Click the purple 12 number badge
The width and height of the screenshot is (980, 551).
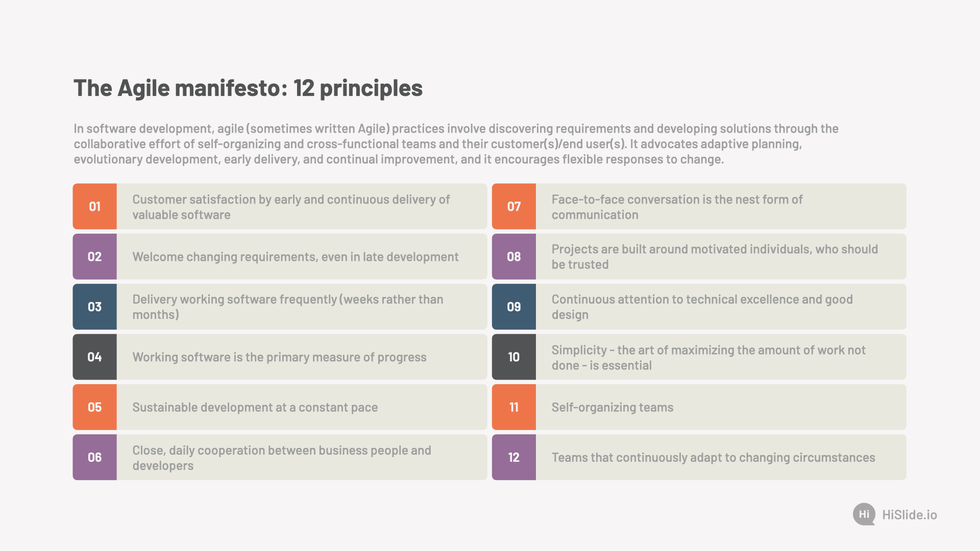(x=514, y=457)
